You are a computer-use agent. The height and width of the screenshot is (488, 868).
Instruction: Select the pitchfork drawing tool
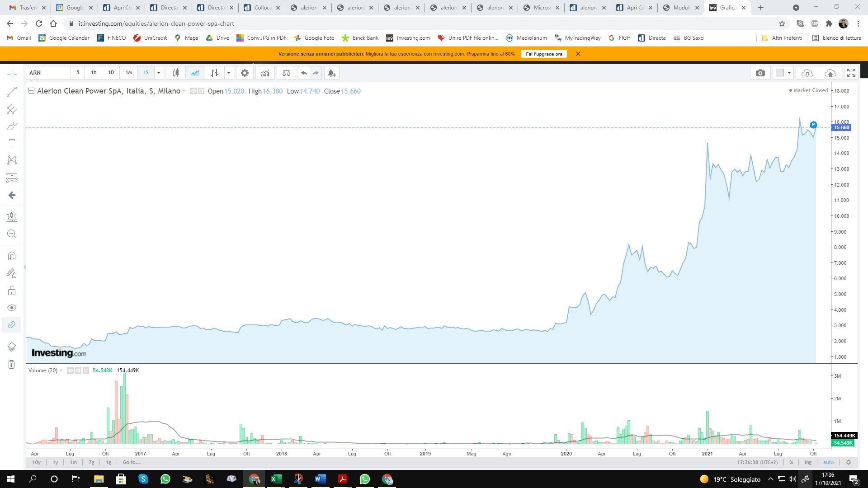point(12,109)
